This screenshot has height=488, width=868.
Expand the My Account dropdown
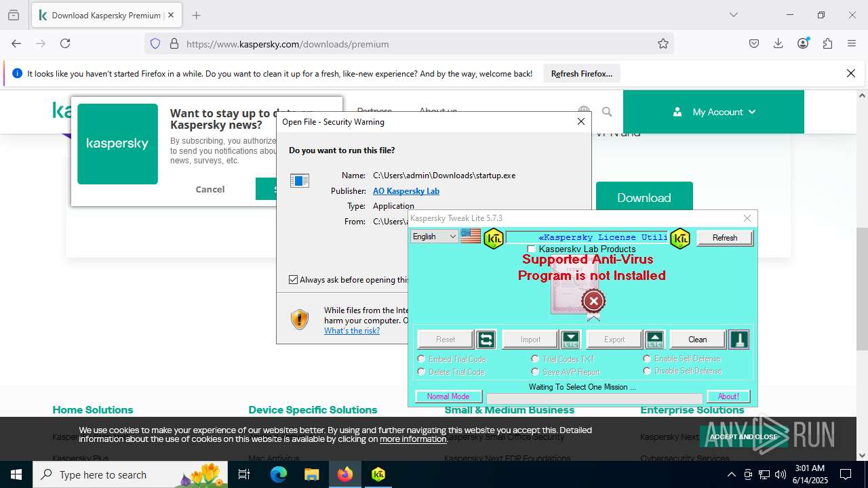(713, 112)
